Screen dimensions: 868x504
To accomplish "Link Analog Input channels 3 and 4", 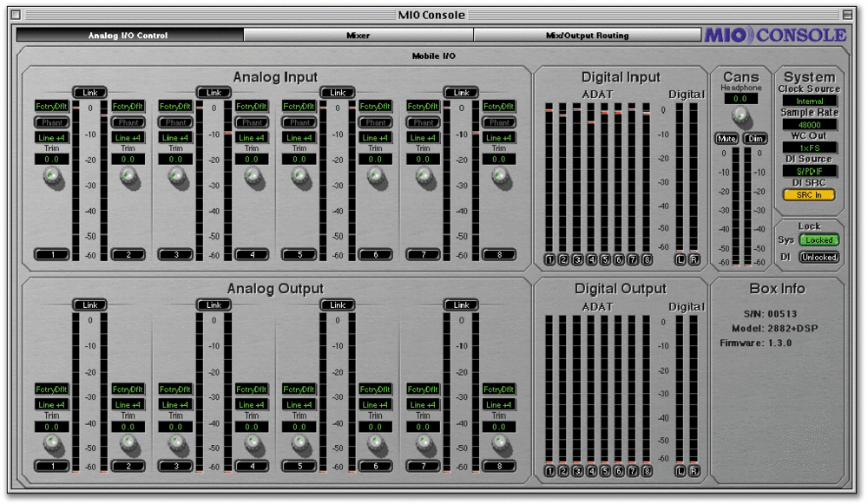I will click(214, 93).
